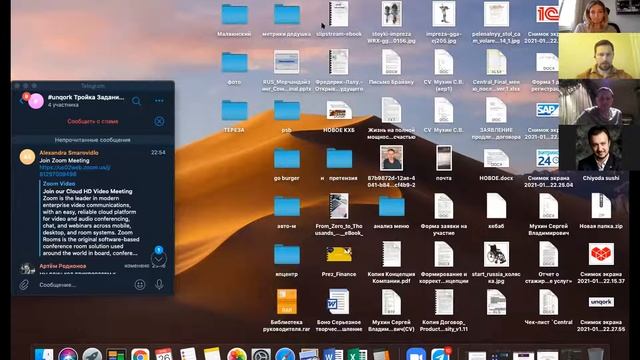Click Alexandra Smarovidlo's avatar

point(27,157)
